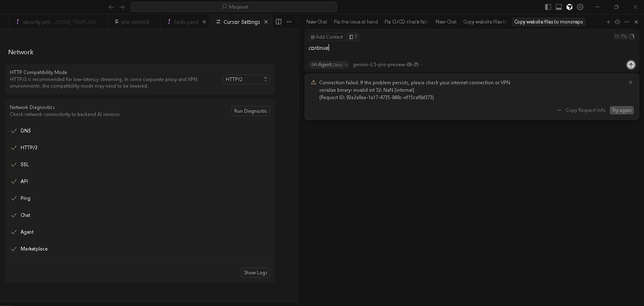Retry the failed connection with Try again

pyautogui.click(x=622, y=110)
